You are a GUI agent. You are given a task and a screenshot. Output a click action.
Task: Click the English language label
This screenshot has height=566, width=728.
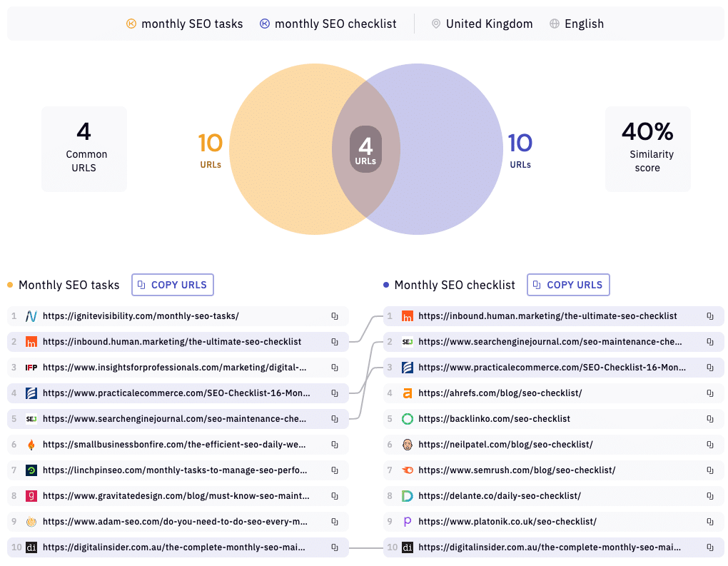(583, 24)
